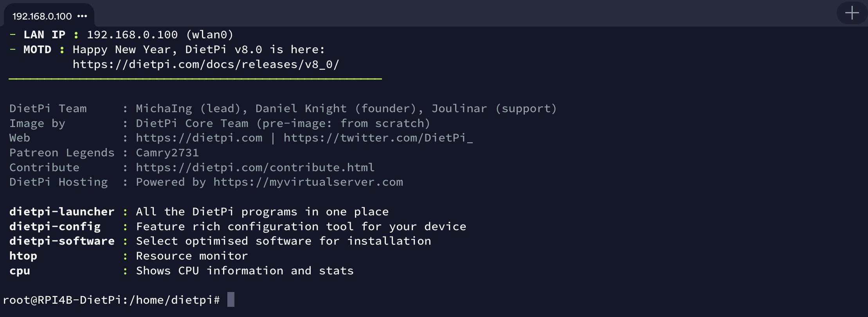The width and height of the screenshot is (868, 317).
Task: Click the dietpi-launcher command text
Action: point(62,212)
